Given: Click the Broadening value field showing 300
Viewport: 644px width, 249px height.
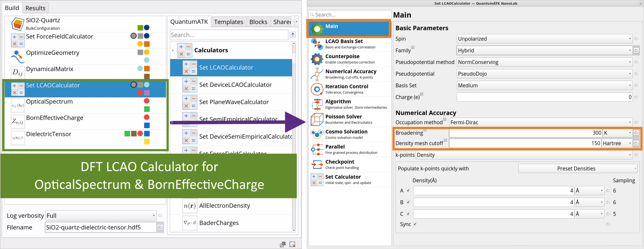Looking at the screenshot, I should 525,133.
